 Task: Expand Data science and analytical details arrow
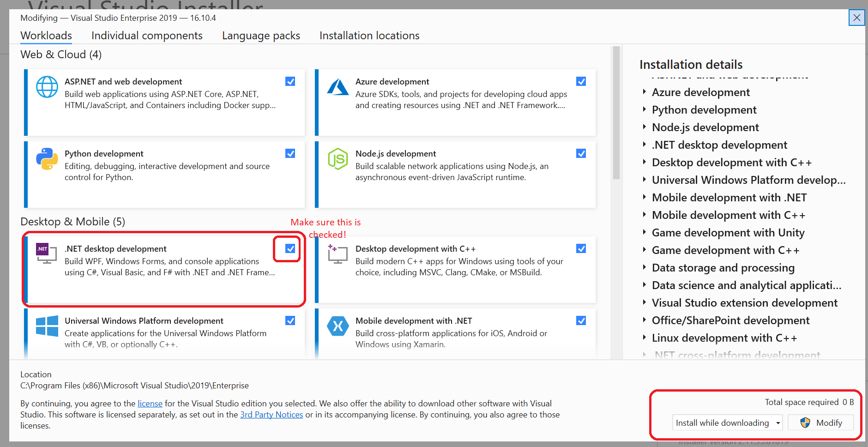pyautogui.click(x=644, y=285)
